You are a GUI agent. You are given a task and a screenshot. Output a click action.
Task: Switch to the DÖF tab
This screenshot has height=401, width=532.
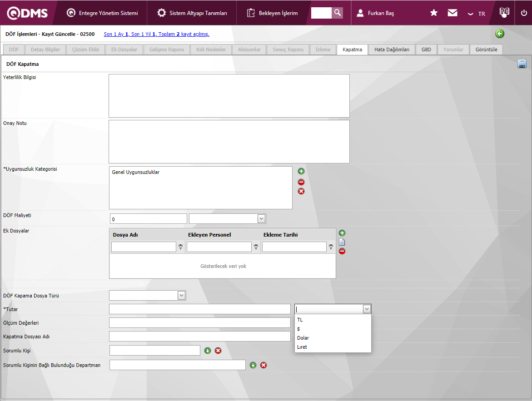(x=14, y=50)
